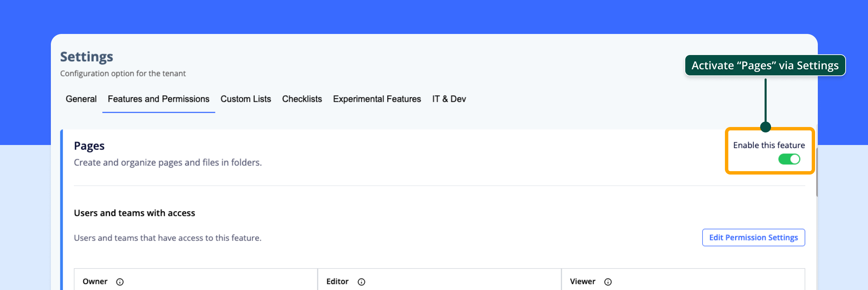Click the Settings page heading
This screenshot has width=868, height=290.
(86, 57)
